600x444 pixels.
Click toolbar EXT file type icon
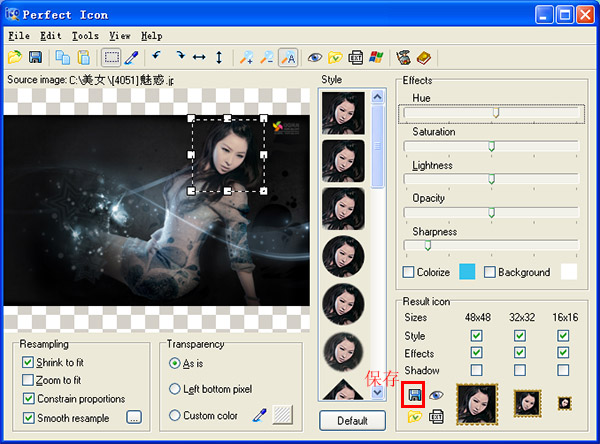click(356, 57)
